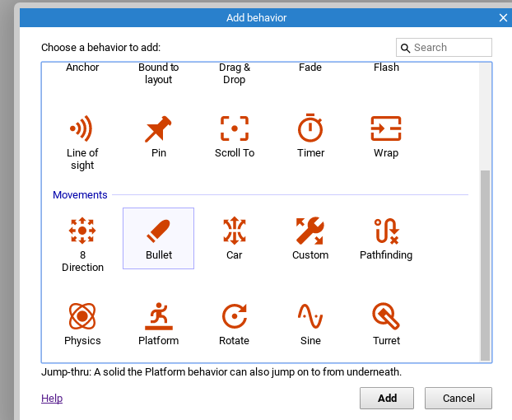The height and width of the screenshot is (420, 512).
Task: Click the Add button
Action: pyautogui.click(x=387, y=398)
